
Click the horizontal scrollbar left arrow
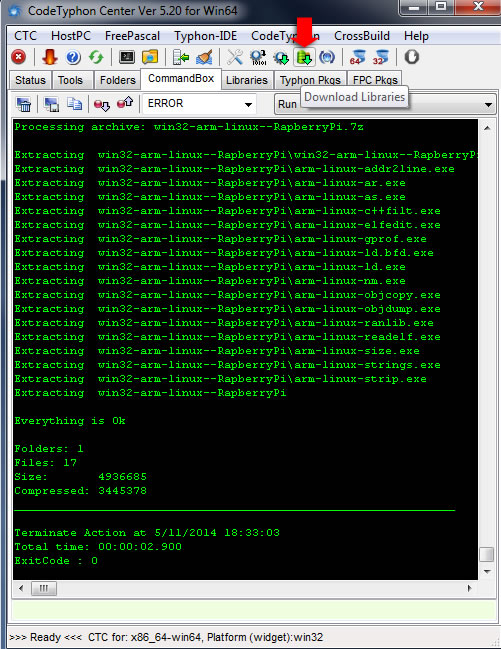point(21,588)
